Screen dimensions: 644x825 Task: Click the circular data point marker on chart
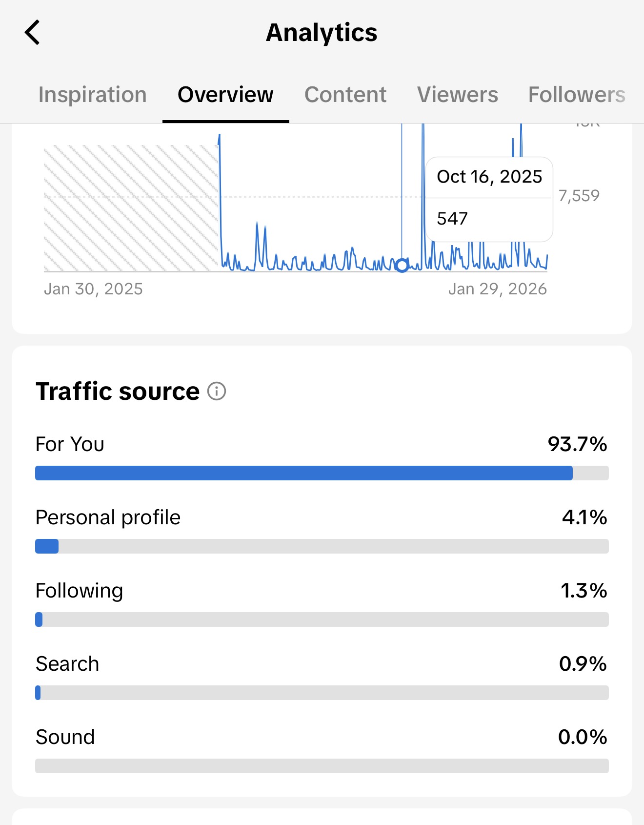coord(402,266)
